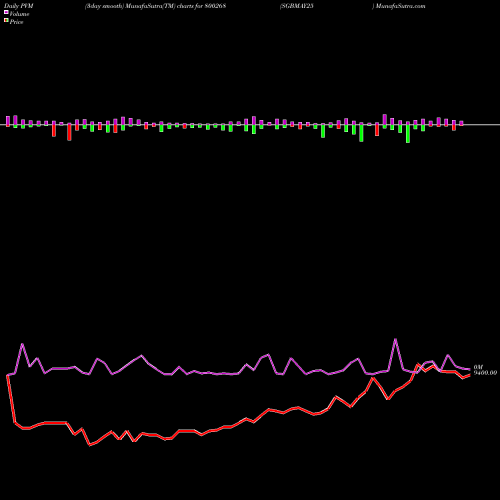The image size is (500, 500).
Task: Click the Volume legend color swatch
Action: click(6, 13)
